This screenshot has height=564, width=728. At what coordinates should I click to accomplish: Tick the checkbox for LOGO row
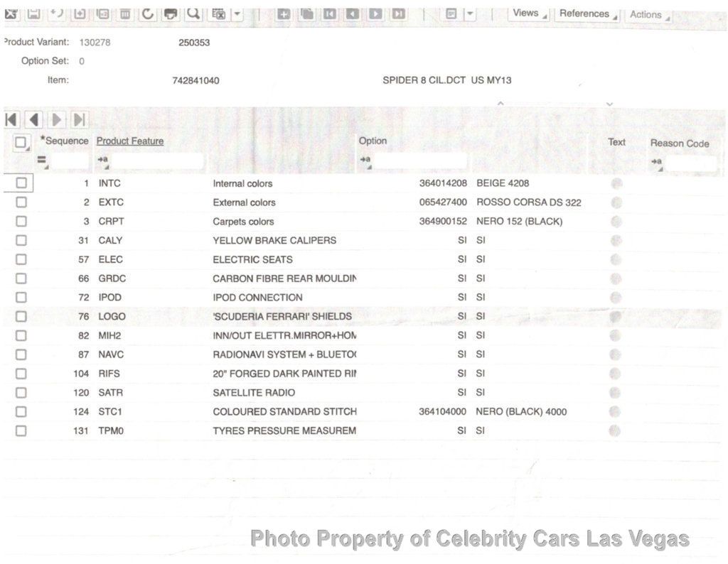pyautogui.click(x=21, y=316)
